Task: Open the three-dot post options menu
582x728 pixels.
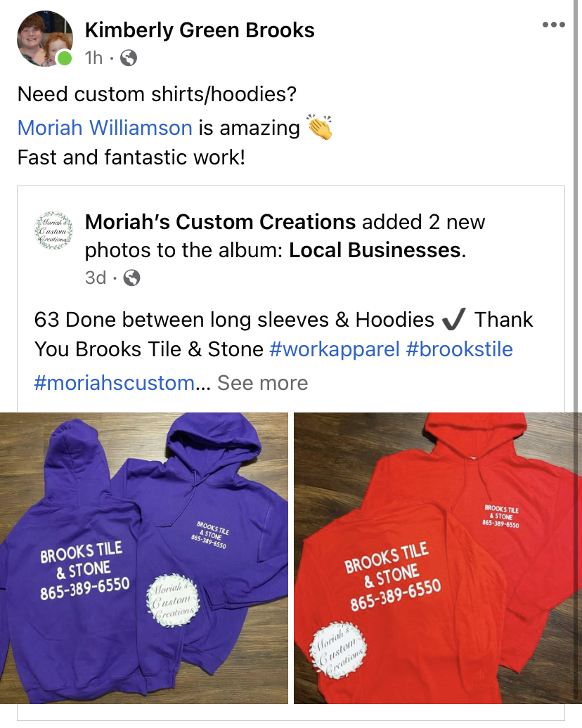Action: click(554, 25)
